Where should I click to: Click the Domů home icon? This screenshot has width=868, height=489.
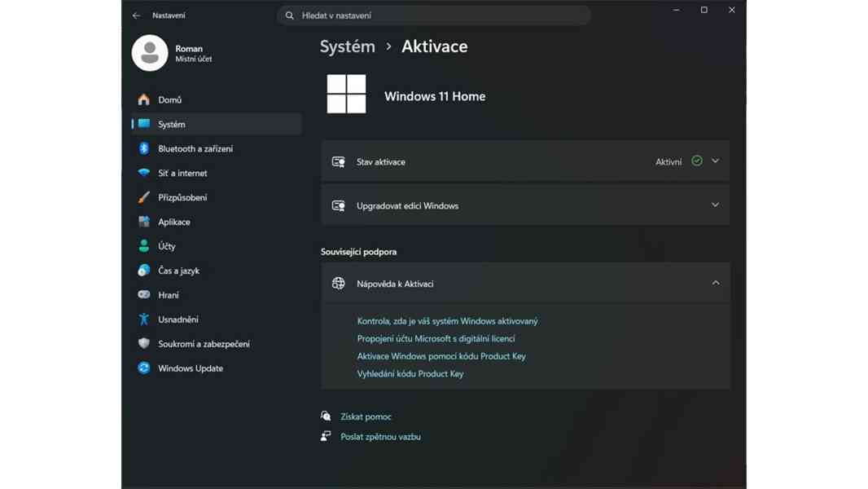click(x=144, y=99)
